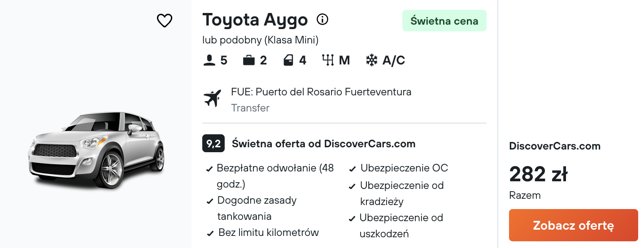Add Toyota Aygo to favorites with heart icon
The image size is (644, 248).
coord(165,21)
